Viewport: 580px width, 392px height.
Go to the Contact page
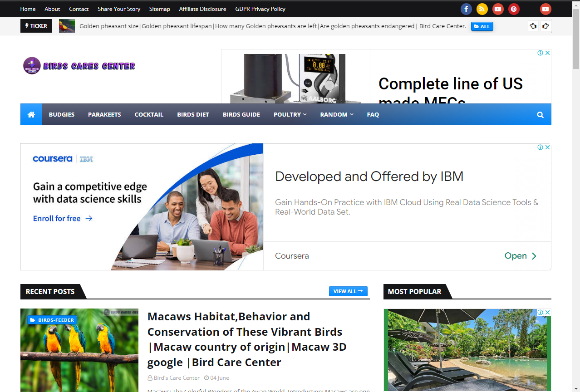point(79,9)
